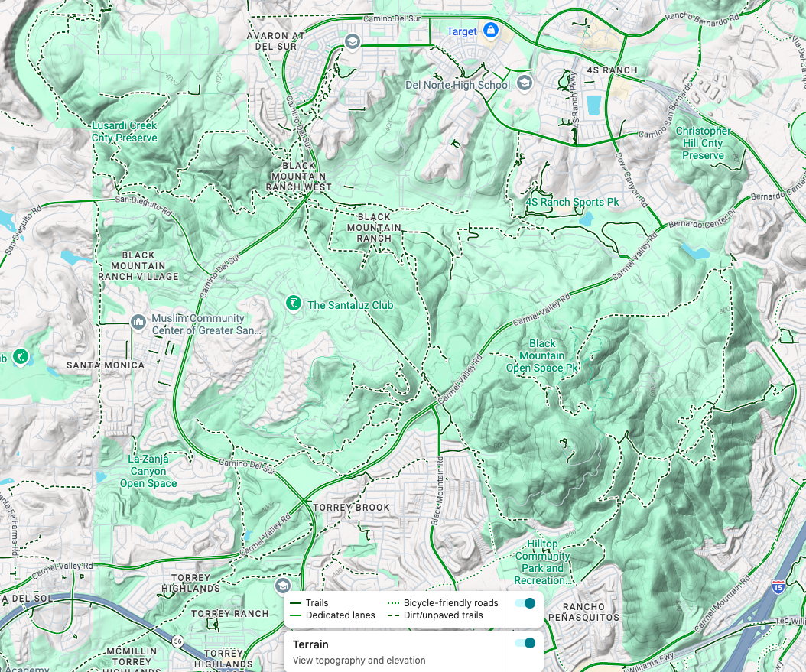
Task: Click the Trails legend entry
Action: click(310, 603)
